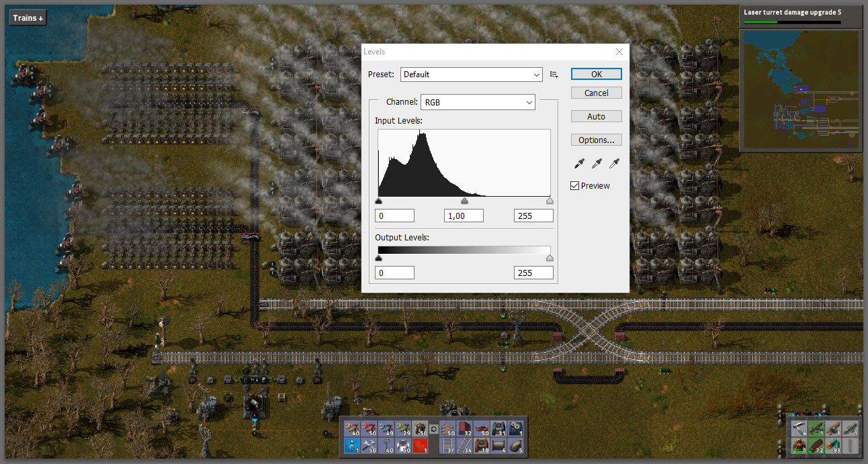868x464 pixels.
Task: Select blue highlighted item with count 1
Action: point(352,445)
